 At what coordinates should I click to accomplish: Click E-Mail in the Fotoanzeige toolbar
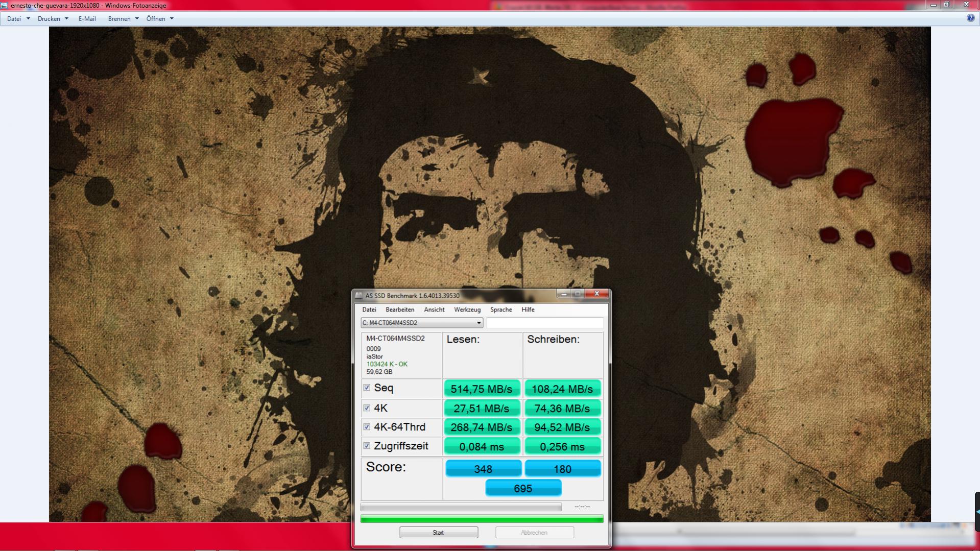(87, 19)
